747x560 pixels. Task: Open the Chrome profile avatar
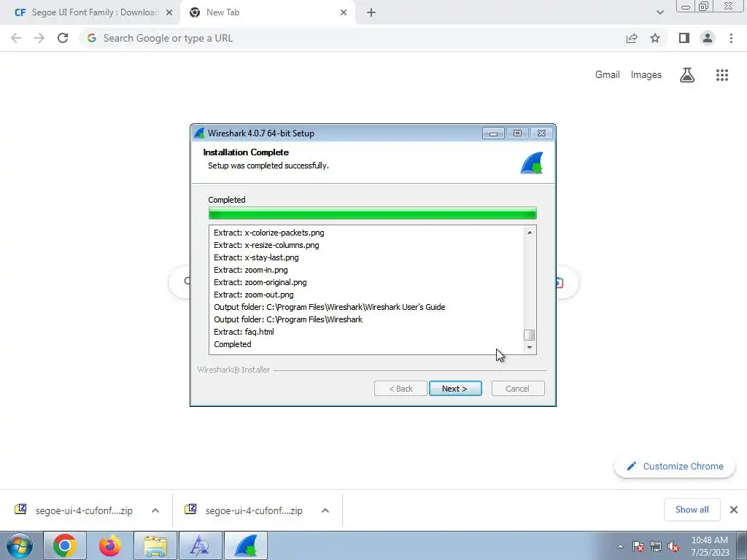708,38
